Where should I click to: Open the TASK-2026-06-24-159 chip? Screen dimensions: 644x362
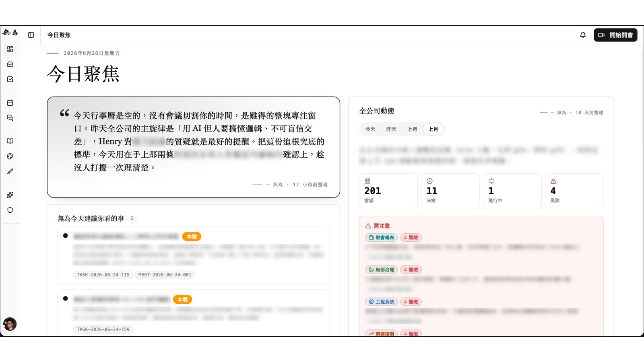click(x=103, y=329)
